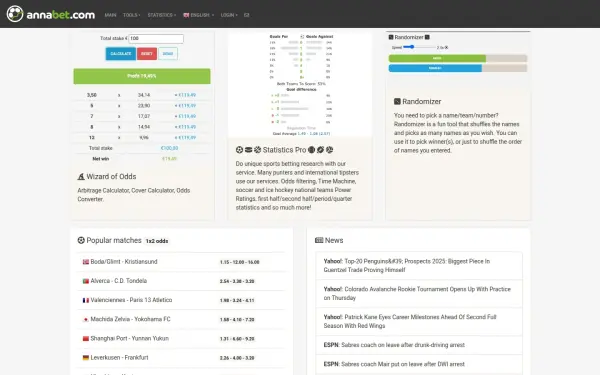The image size is (600, 375).
Task: Click odds 2.26 - 4.00 - 3.20
Action: 237,358
